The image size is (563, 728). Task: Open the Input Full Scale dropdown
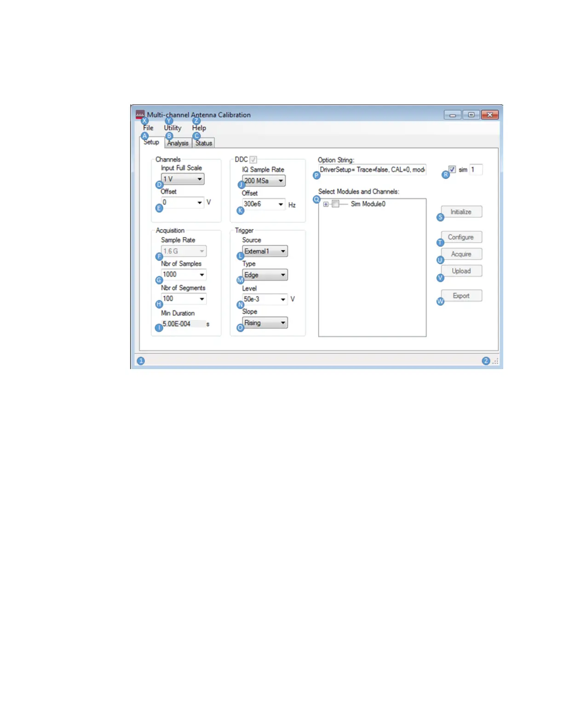pyautogui.click(x=183, y=179)
